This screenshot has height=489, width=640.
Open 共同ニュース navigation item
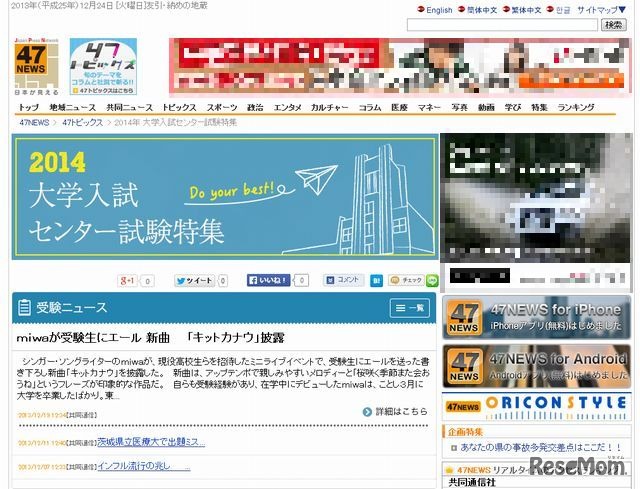[129, 107]
